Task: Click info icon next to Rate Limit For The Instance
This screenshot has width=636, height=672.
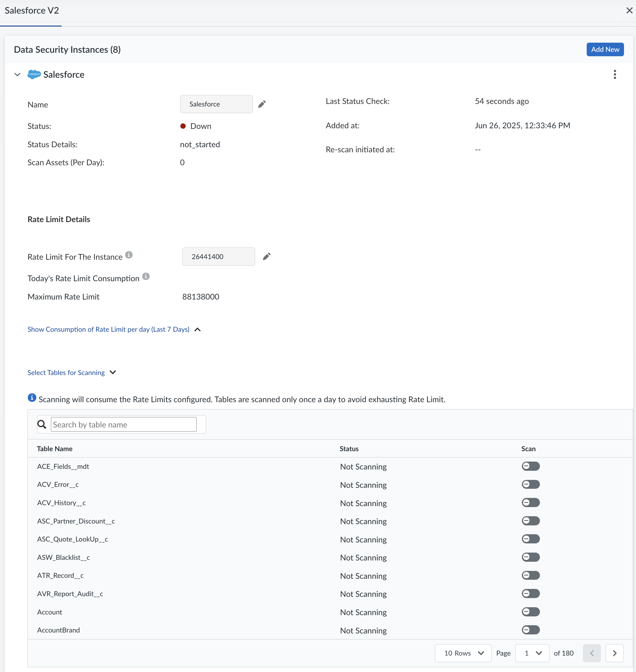Action: click(x=129, y=255)
